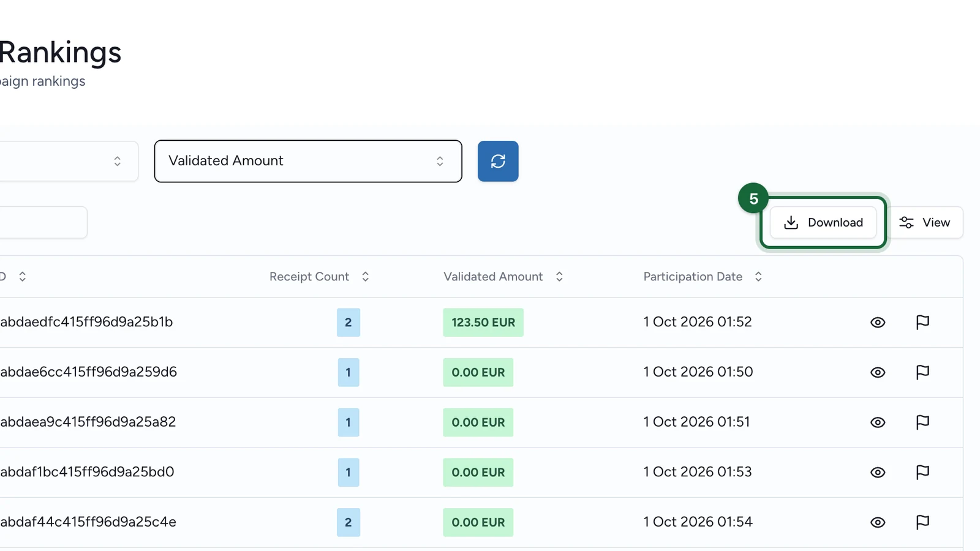
Task: Click the 123.50 EUR validated amount badge
Action: pos(483,323)
